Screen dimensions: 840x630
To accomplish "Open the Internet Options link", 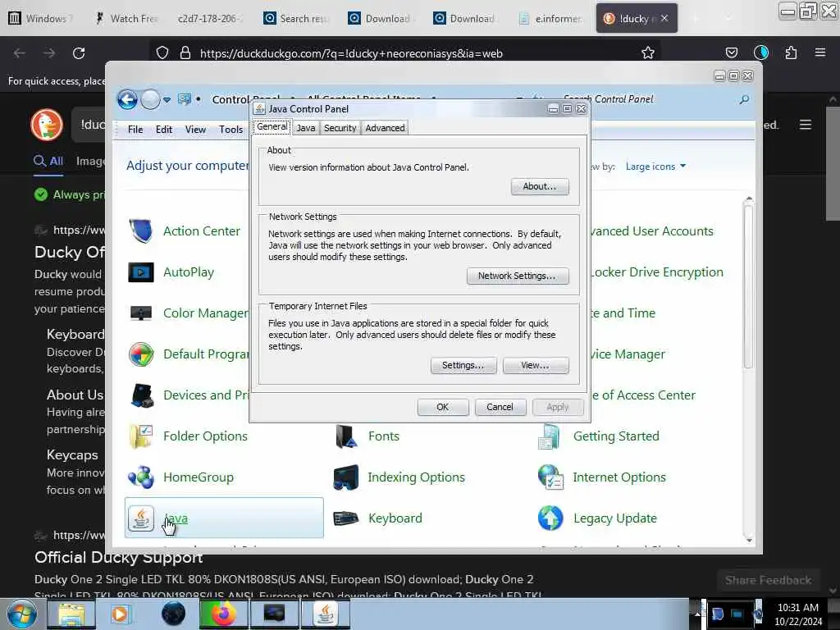I will click(x=619, y=477).
